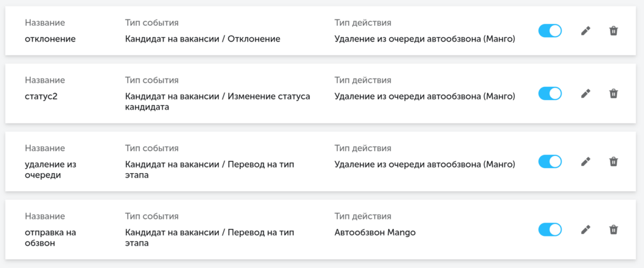Turn off the "статус2" rule switch
The height and width of the screenshot is (268, 644).
click(550, 94)
